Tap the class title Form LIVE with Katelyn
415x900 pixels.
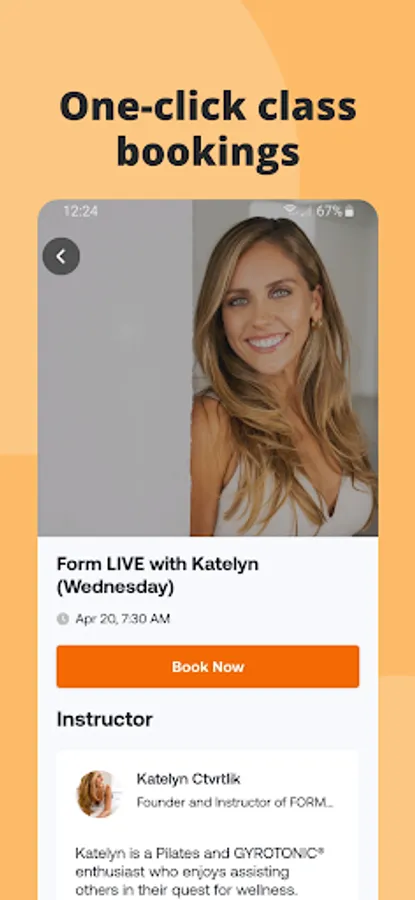point(158,564)
